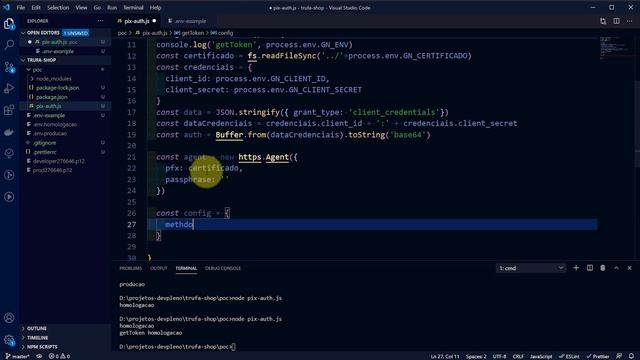Open the File menu
640x360 pixels.
tap(21, 7)
